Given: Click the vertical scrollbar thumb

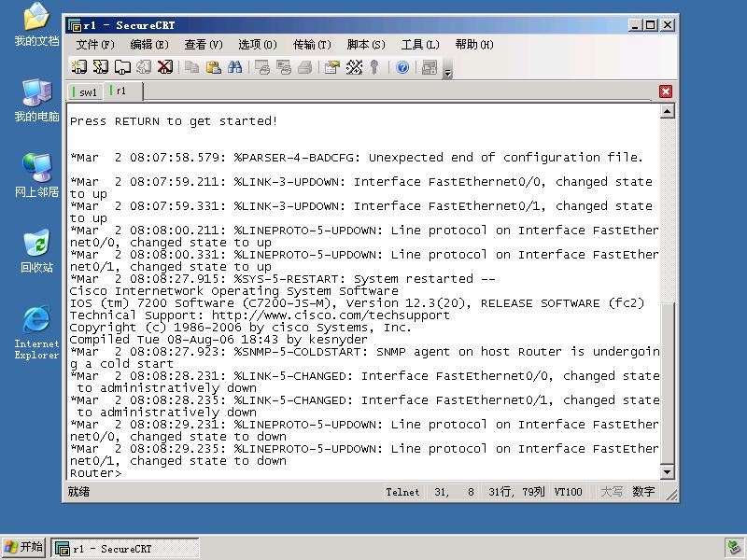Looking at the screenshot, I should click(x=667, y=383).
